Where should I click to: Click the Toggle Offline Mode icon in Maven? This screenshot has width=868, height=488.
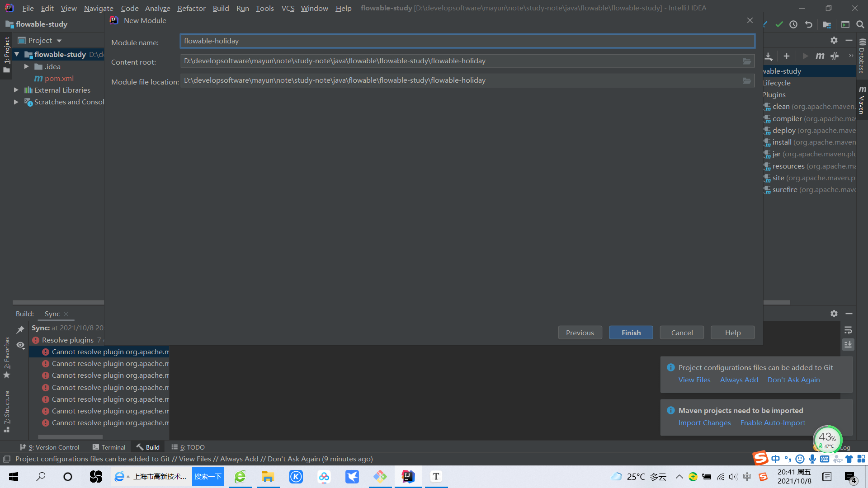point(835,56)
